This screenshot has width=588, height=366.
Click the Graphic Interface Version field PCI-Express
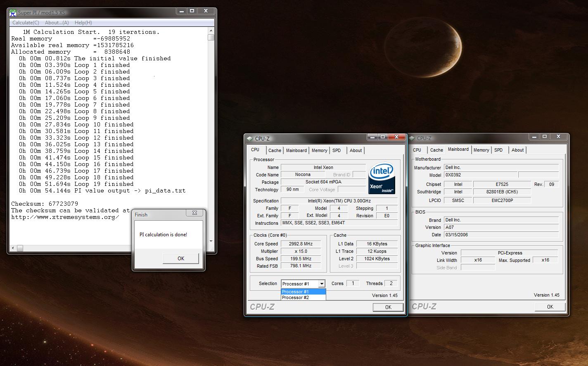510,253
